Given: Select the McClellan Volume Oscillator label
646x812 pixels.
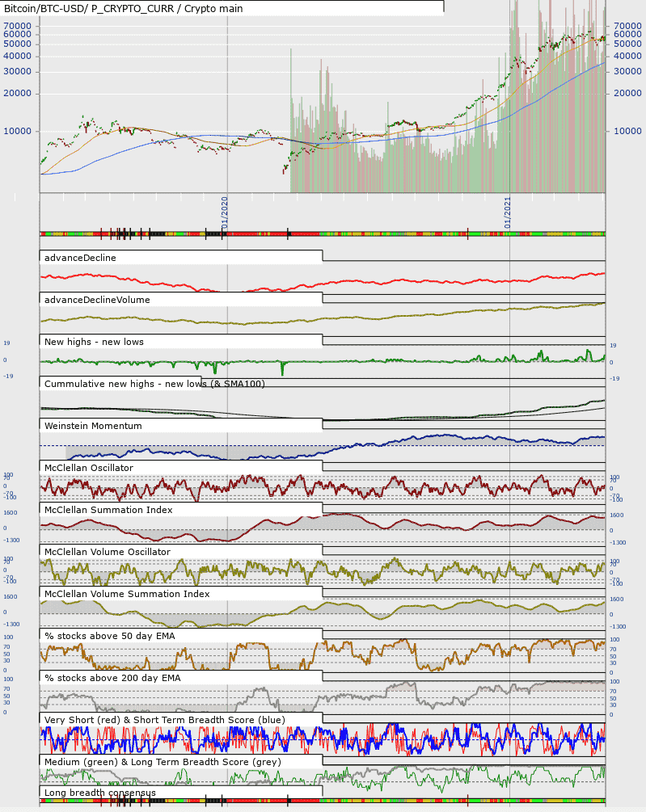Looking at the screenshot, I should click(108, 552).
